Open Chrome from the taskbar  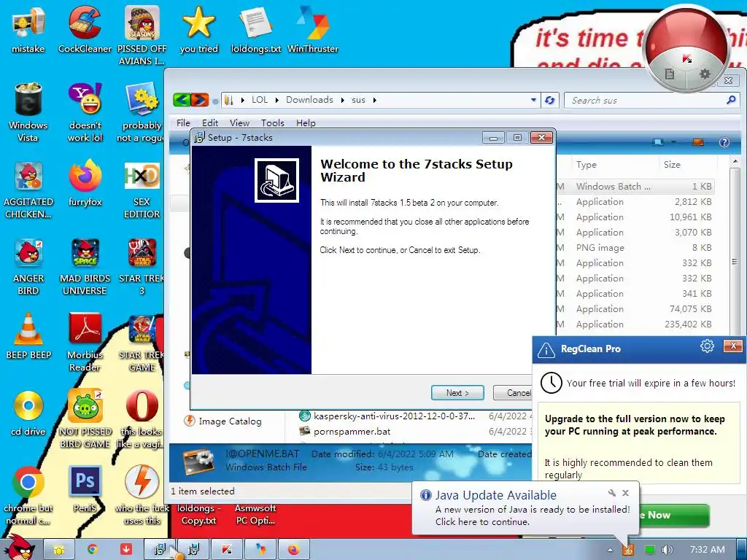pos(92,550)
